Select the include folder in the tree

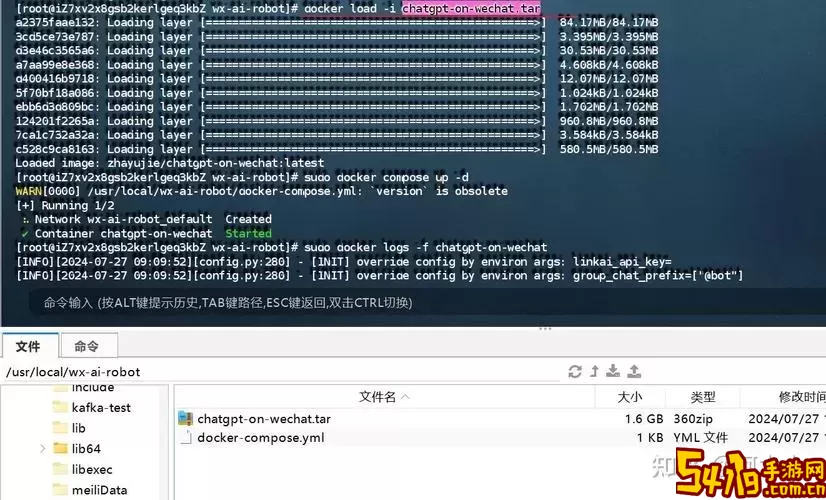point(93,388)
